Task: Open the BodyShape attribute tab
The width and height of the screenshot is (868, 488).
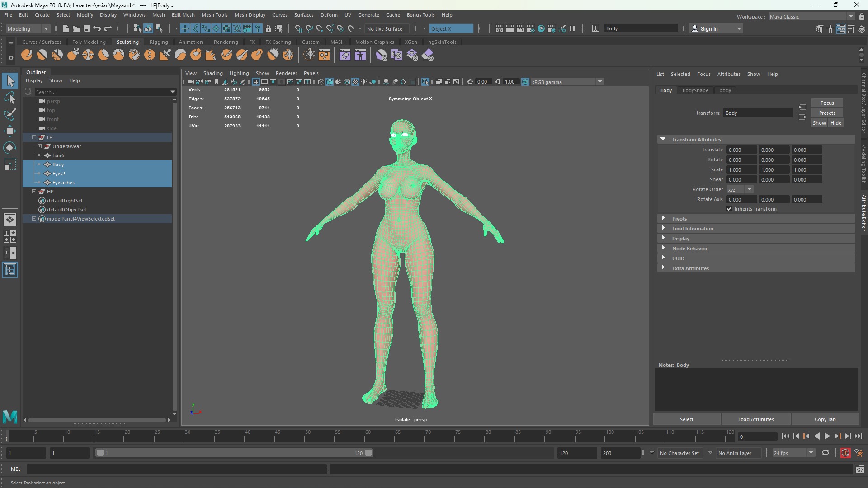Action: click(x=695, y=90)
